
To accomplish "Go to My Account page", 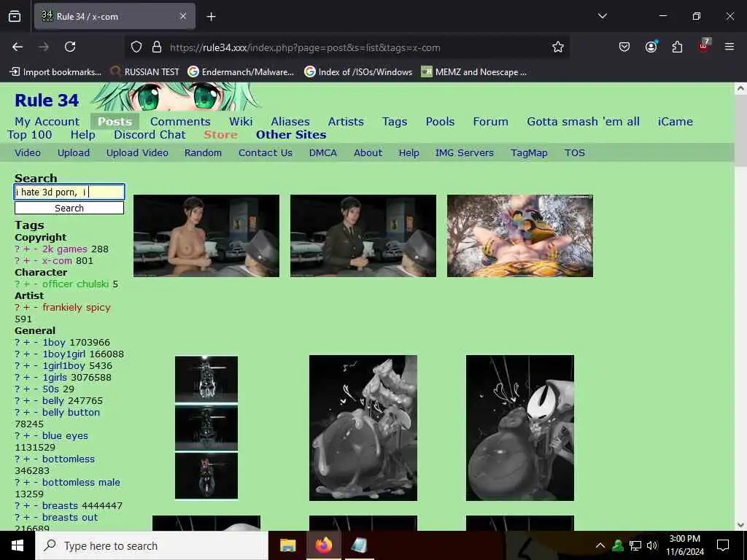I will coord(47,122).
